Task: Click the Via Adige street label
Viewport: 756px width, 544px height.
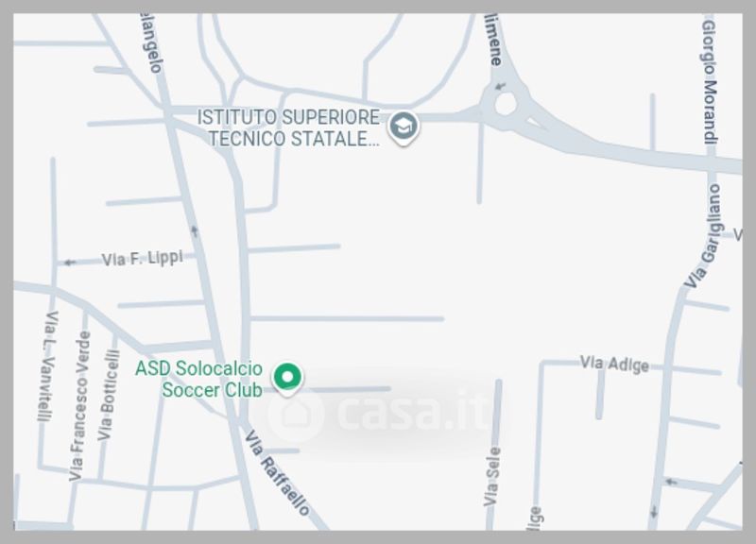Action: coord(613,364)
